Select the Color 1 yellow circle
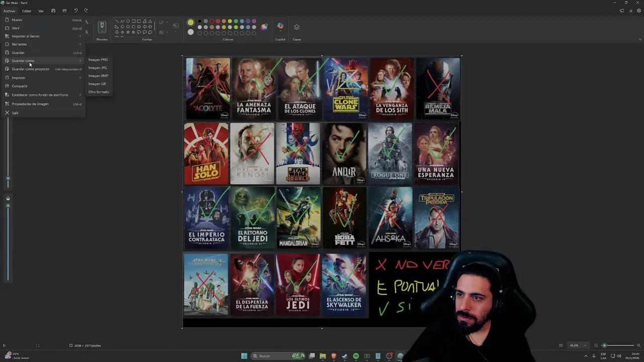The height and width of the screenshot is (362, 644). (191, 23)
